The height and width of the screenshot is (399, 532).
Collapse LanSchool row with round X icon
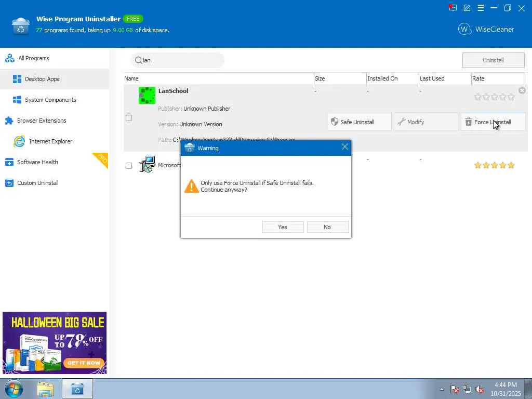[522, 90]
